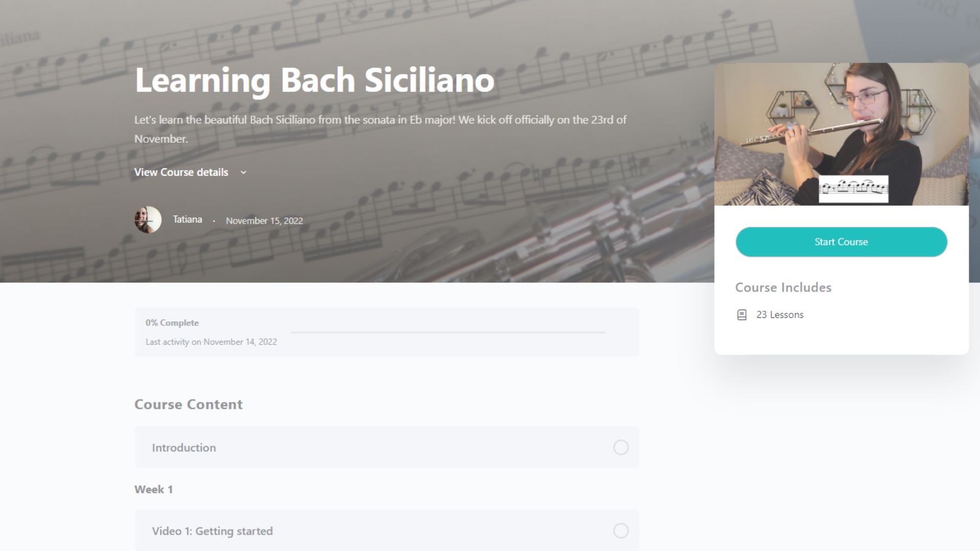Click the lessons document icon
Image resolution: width=980 pixels, height=551 pixels.
coord(742,315)
